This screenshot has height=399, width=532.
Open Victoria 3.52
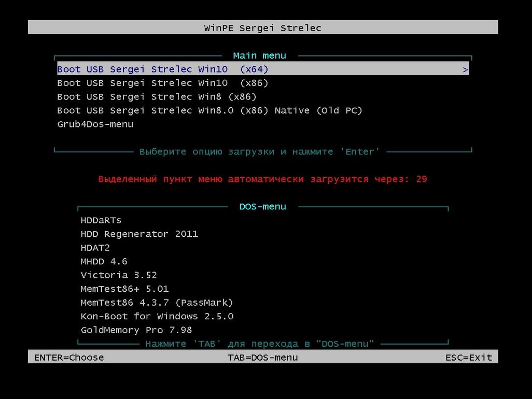tap(119, 275)
